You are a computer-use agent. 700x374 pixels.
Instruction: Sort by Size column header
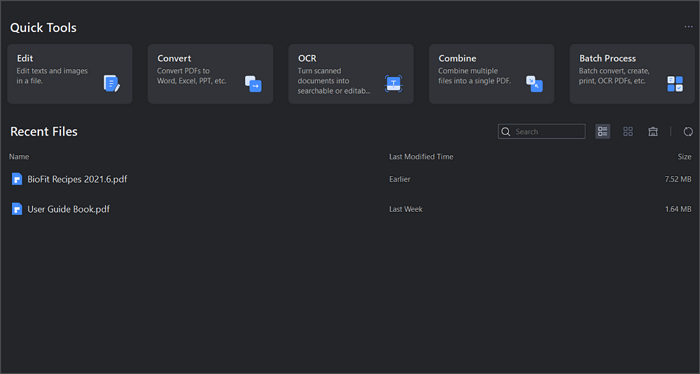tap(684, 157)
